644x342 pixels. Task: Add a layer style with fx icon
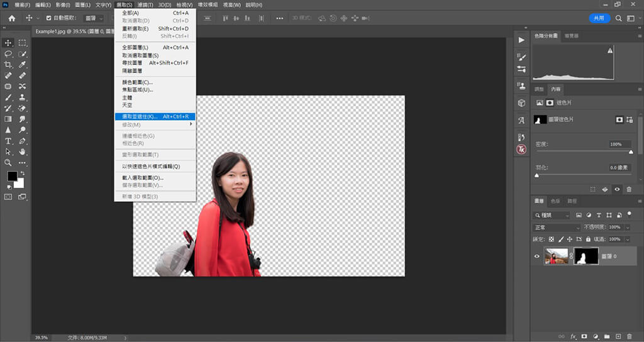573,337
